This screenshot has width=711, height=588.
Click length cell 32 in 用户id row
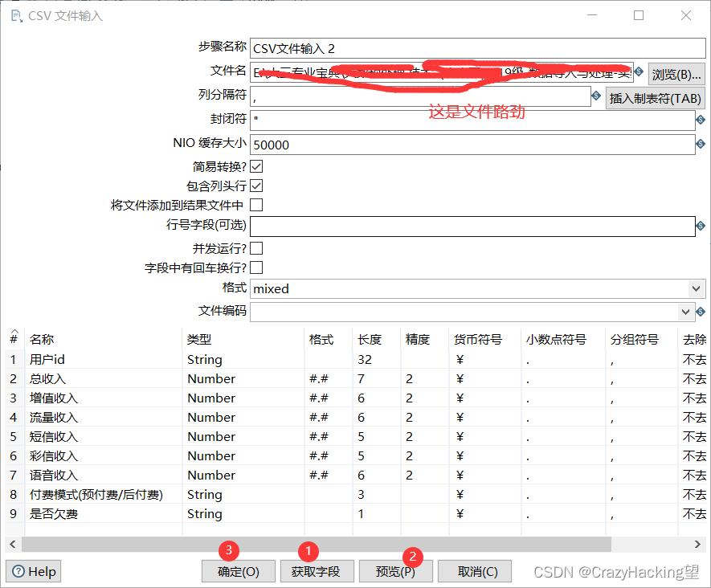click(376, 360)
